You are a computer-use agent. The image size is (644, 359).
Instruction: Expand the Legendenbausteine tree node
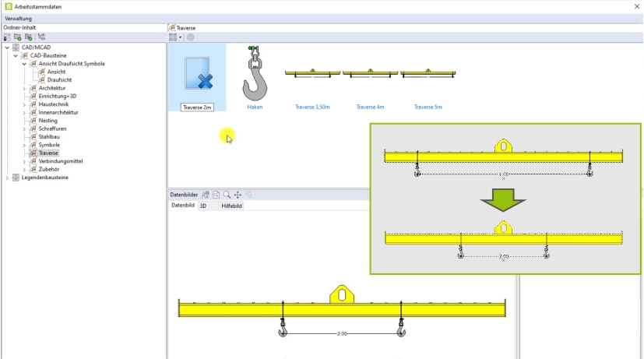7,178
